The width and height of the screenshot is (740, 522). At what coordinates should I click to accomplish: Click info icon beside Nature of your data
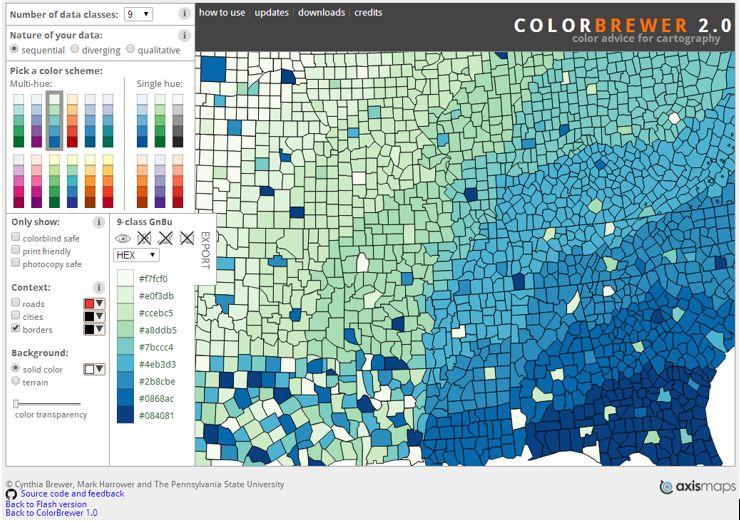(x=185, y=35)
